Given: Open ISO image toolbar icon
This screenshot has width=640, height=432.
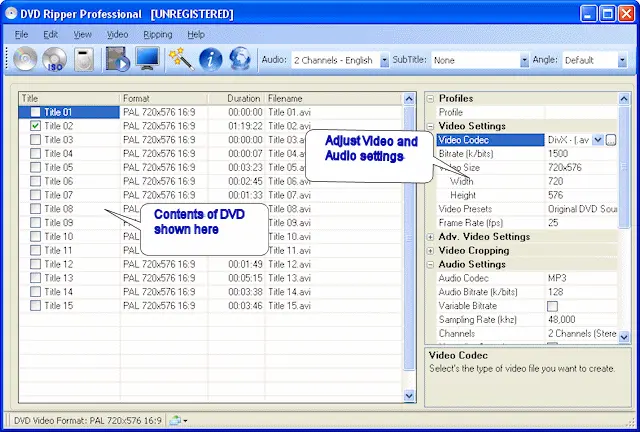Looking at the screenshot, I should click(54, 60).
